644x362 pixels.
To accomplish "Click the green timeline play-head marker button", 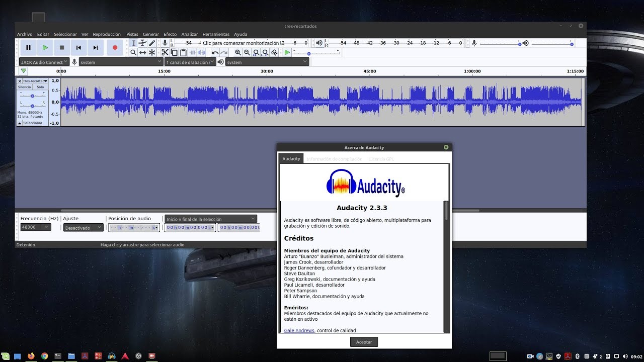I will (23, 71).
